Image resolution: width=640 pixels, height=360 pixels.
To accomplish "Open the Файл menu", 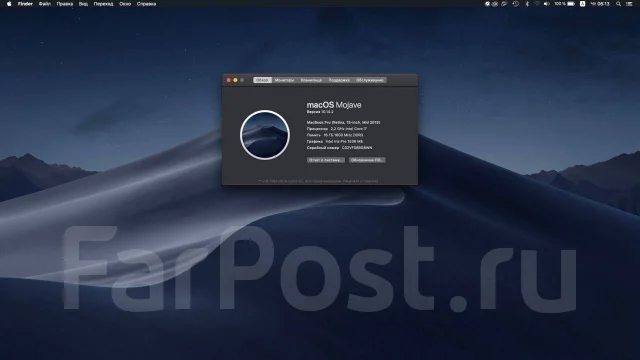I will click(x=45, y=4).
